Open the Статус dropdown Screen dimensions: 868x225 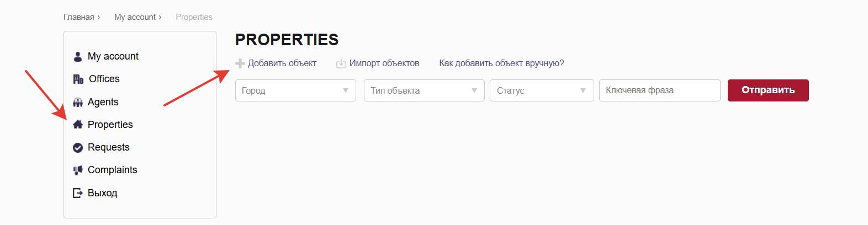coord(541,90)
